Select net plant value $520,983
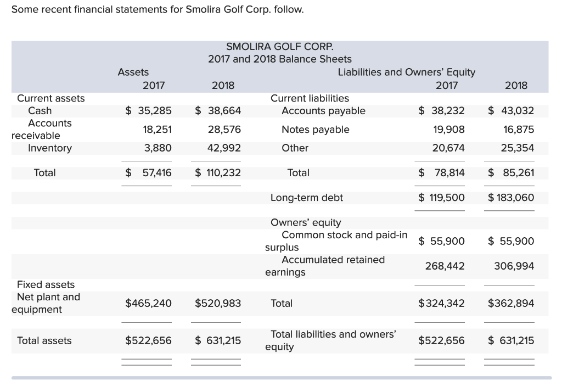 click(218, 304)
